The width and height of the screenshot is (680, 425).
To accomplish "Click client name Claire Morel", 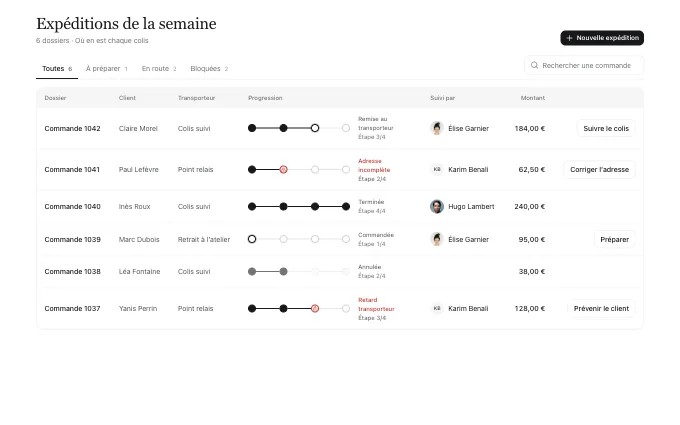I will point(138,128).
